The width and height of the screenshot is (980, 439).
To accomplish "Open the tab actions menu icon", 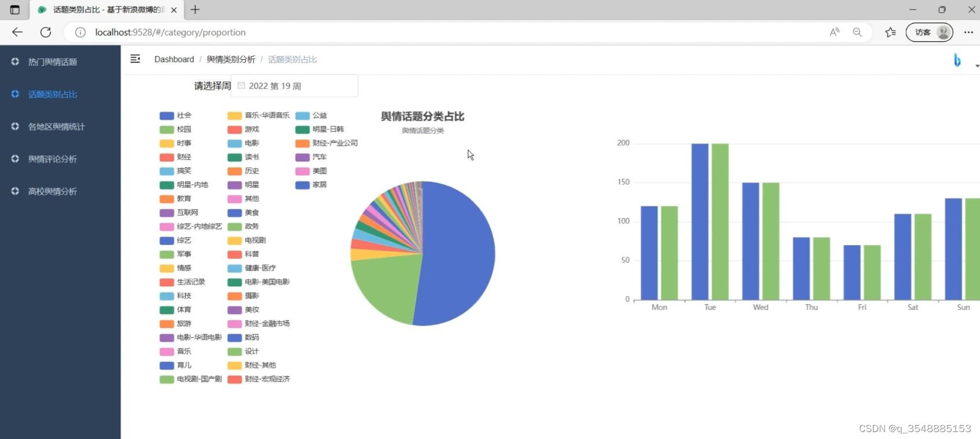I will pos(15,10).
